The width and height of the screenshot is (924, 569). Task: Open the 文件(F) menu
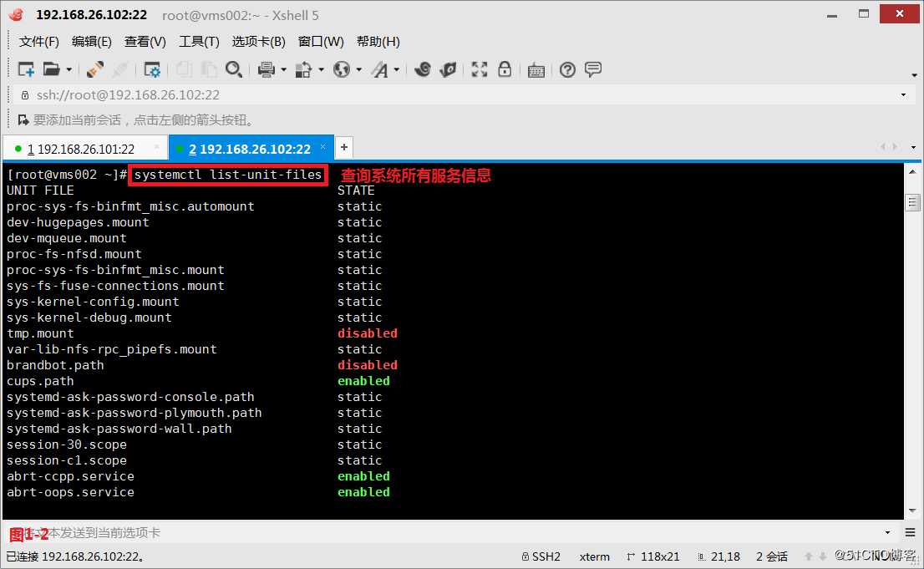click(39, 41)
